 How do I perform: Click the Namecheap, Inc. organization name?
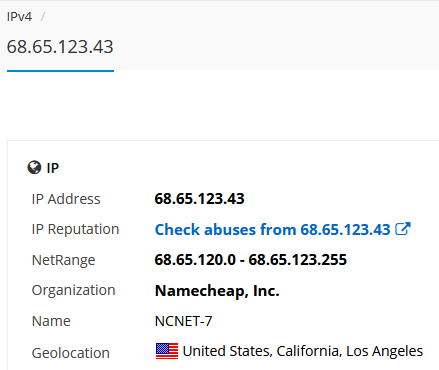(x=217, y=291)
